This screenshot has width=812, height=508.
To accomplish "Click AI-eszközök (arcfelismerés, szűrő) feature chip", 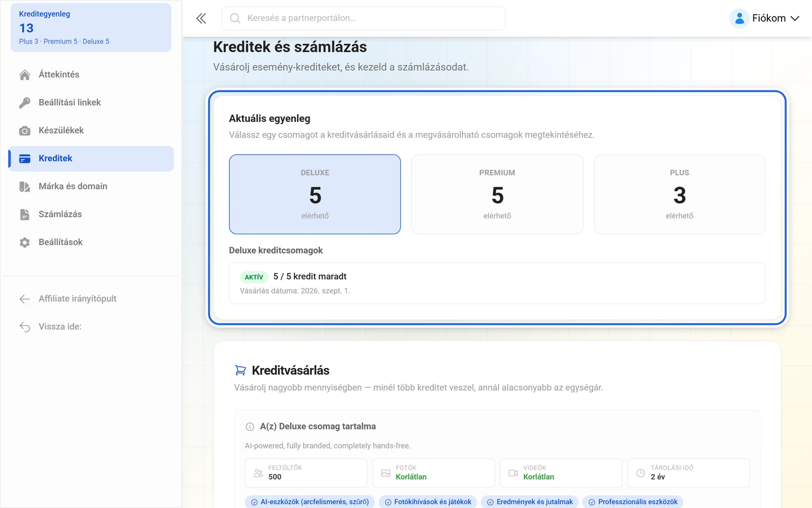I will (310, 502).
